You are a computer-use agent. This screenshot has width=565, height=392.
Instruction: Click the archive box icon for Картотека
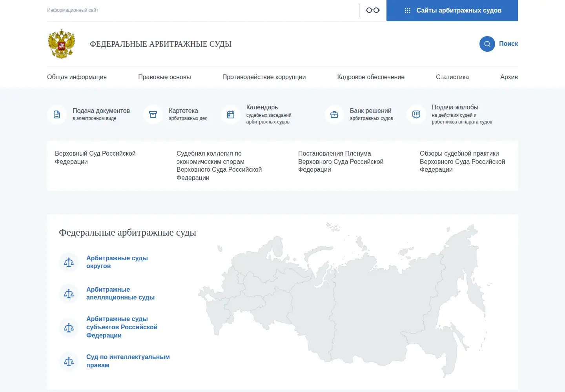coord(153,114)
